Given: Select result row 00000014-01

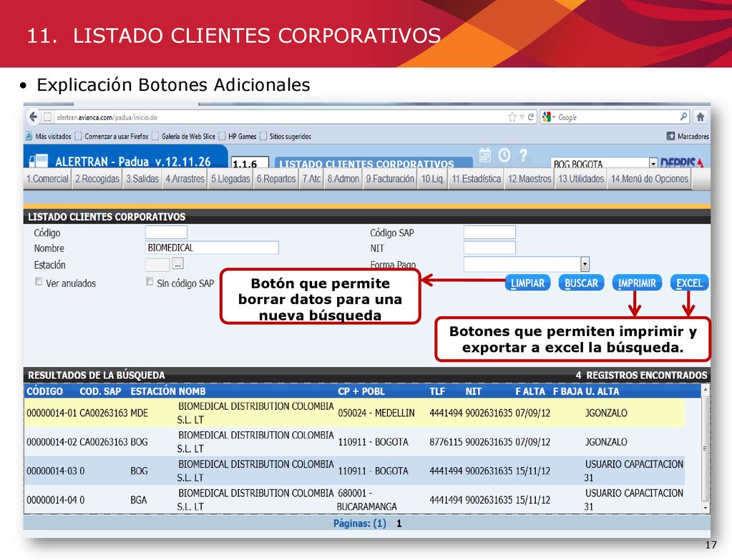Looking at the screenshot, I should pos(354,413).
